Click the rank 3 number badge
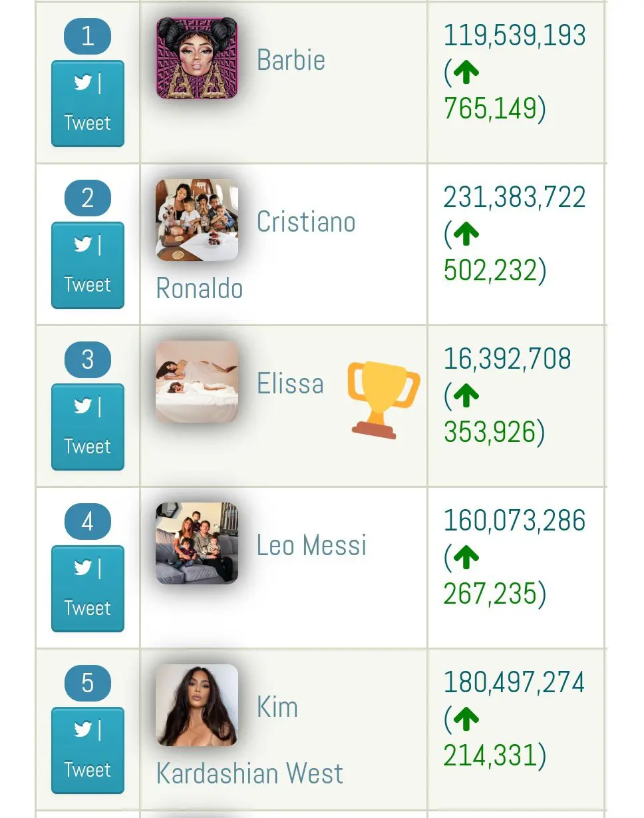This screenshot has height=818, width=644. pos(88,360)
